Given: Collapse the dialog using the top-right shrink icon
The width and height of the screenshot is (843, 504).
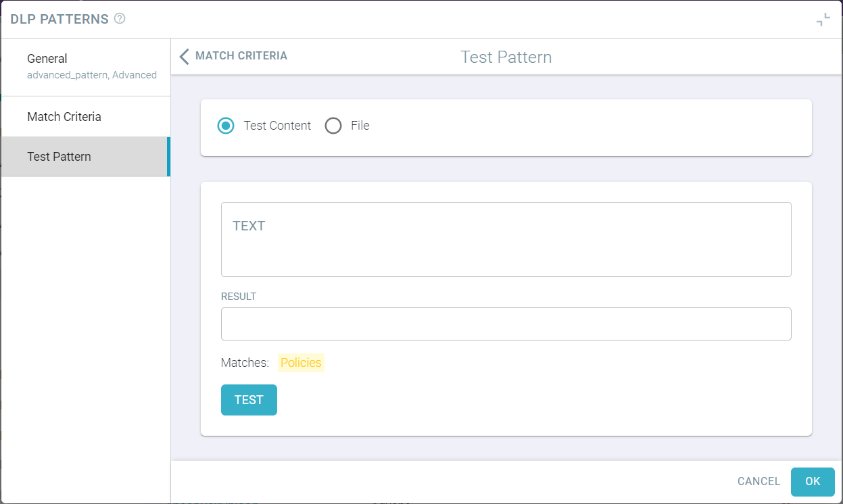Looking at the screenshot, I should (x=823, y=20).
